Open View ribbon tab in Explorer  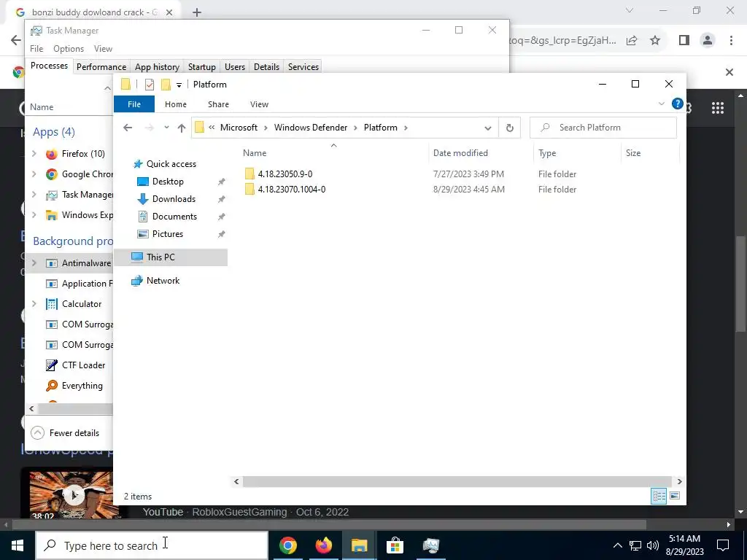(x=259, y=104)
